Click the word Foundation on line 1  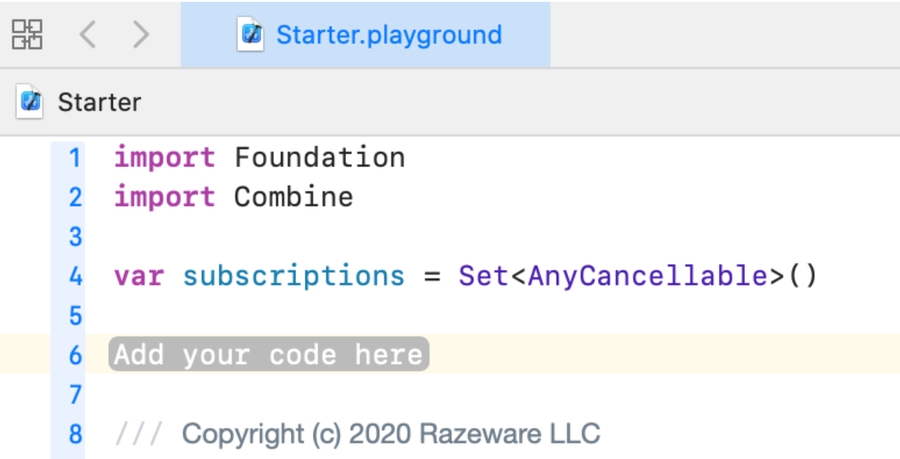coord(319,158)
